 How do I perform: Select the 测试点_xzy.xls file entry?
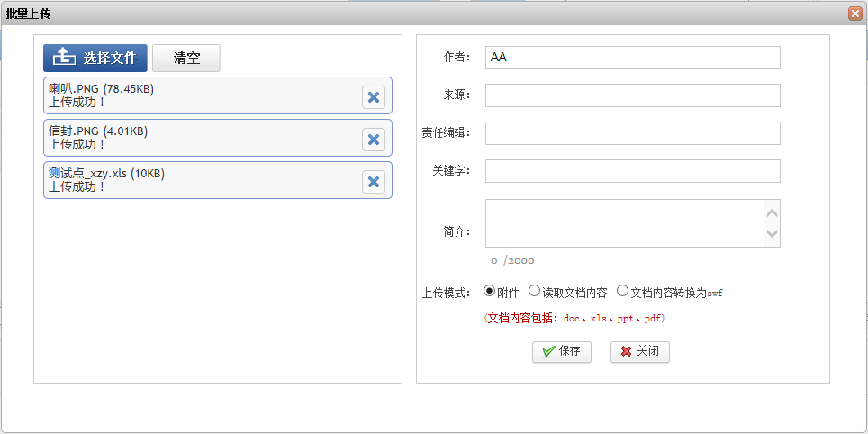click(x=198, y=180)
